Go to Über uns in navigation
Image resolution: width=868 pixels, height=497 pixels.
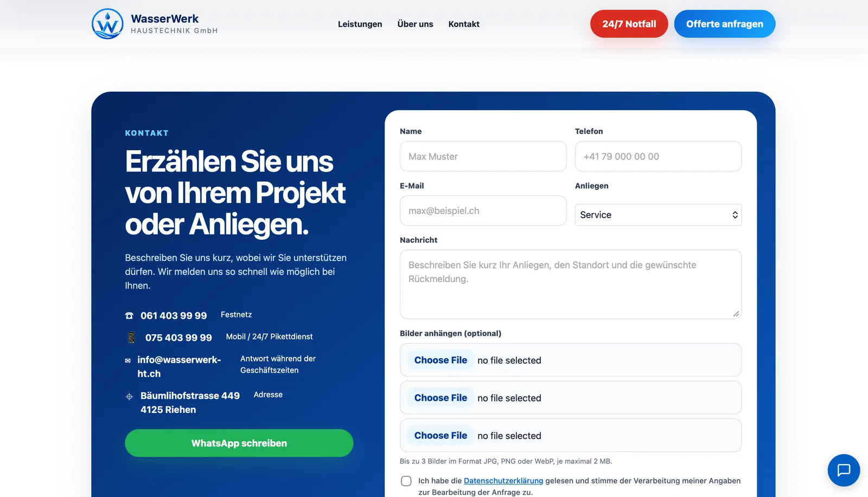click(415, 24)
